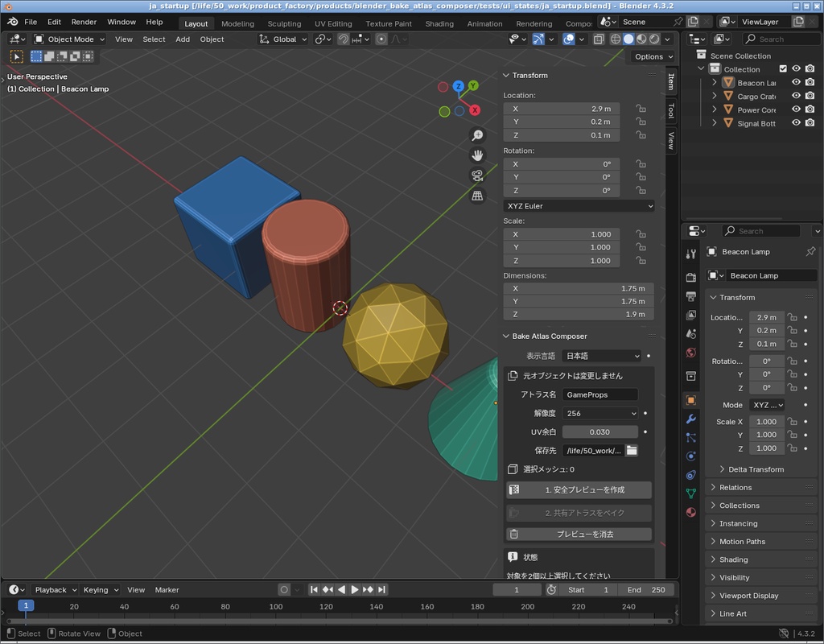Open the Playback popover in timeline
Image resolution: width=824 pixels, height=644 pixels.
tap(54, 590)
